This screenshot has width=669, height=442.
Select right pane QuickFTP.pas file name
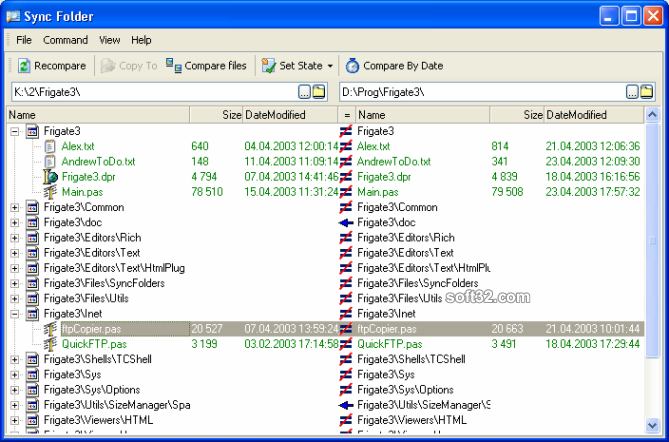click(390, 344)
